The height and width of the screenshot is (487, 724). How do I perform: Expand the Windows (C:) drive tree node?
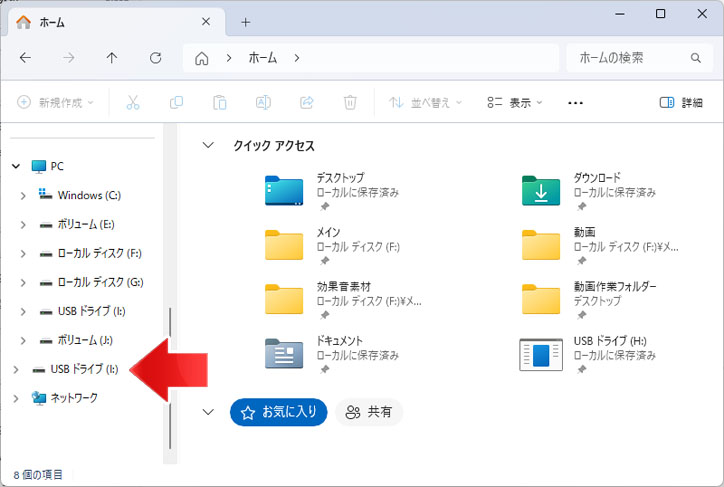click(x=23, y=195)
